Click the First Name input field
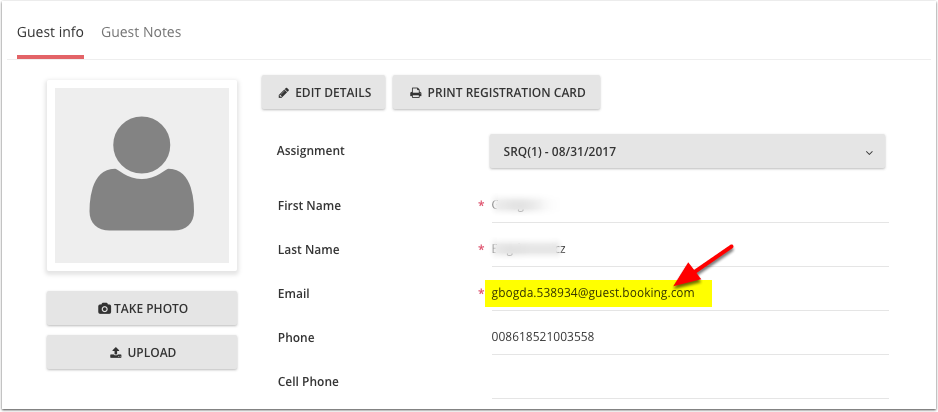The height and width of the screenshot is (412, 938). pyautogui.click(x=688, y=206)
